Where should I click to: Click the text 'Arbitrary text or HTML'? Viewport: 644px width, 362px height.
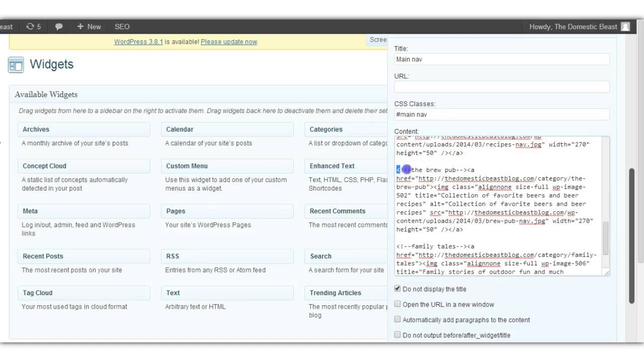[x=195, y=307]
